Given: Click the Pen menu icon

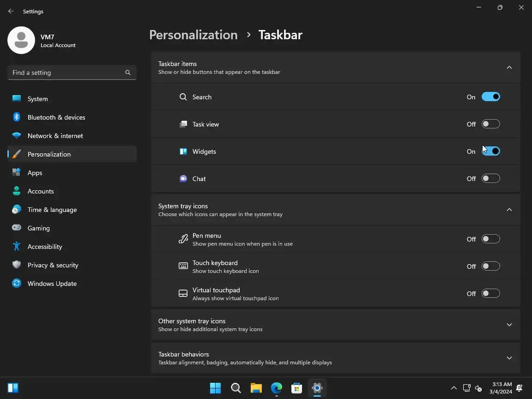Looking at the screenshot, I should (183, 239).
